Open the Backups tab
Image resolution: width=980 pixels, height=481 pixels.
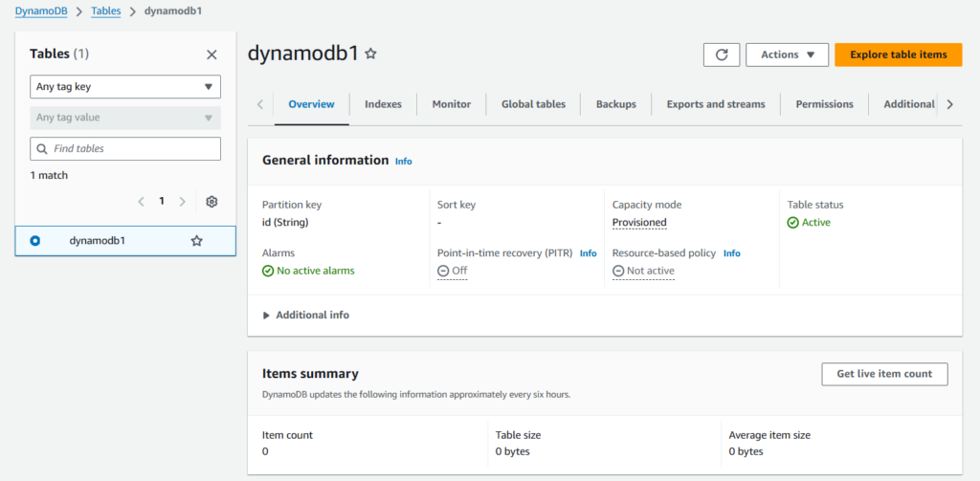pos(615,104)
